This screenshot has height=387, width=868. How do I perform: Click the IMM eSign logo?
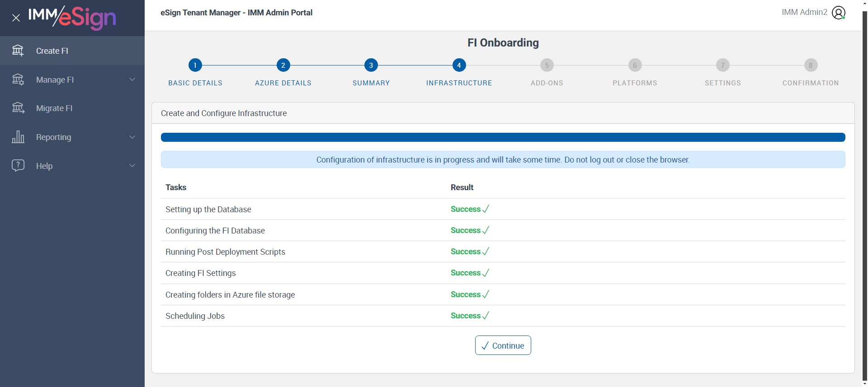72,17
